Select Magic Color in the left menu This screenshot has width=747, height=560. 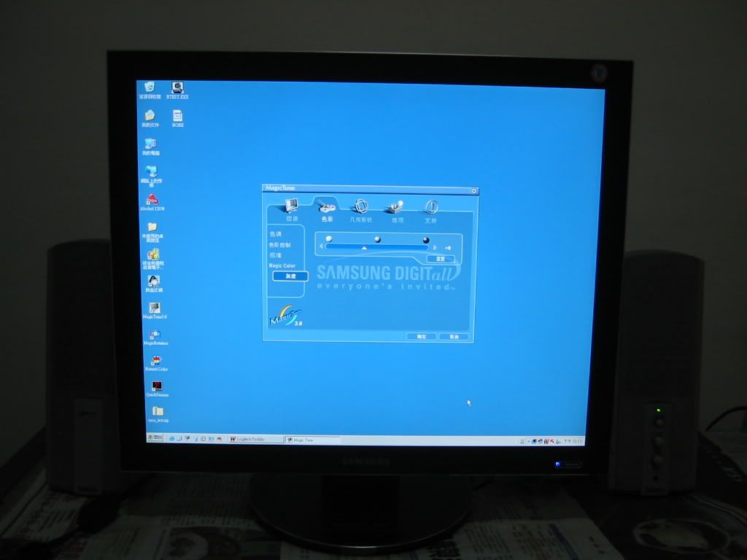[x=282, y=265]
